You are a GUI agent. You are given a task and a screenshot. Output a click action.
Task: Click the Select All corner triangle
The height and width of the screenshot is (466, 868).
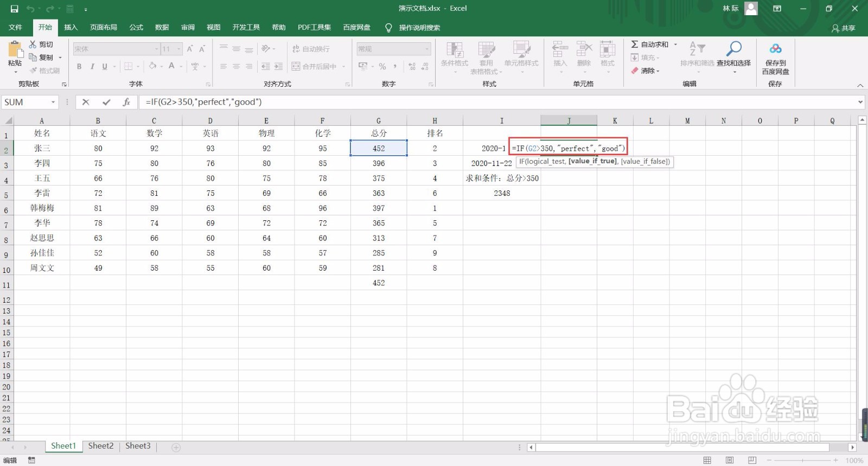click(7, 120)
